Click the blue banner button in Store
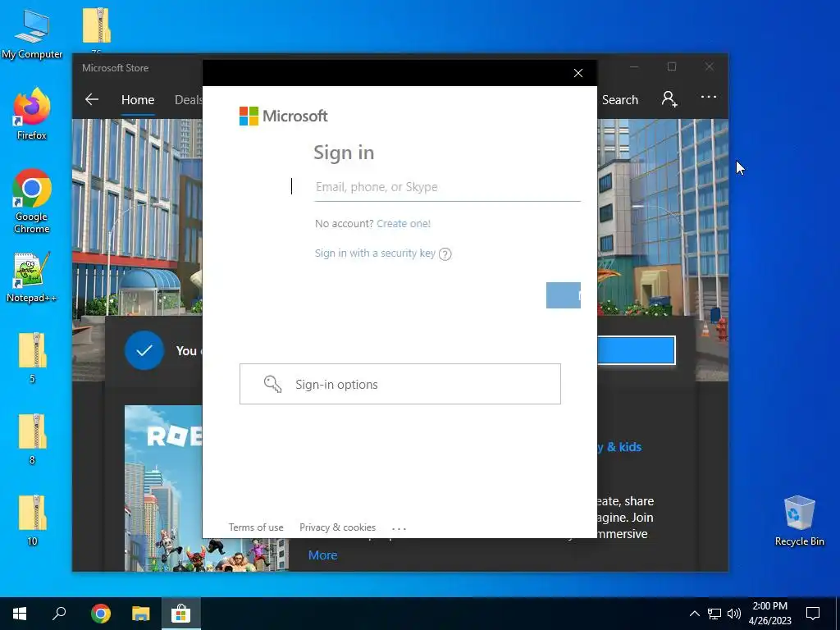The height and width of the screenshot is (630, 840). point(637,350)
